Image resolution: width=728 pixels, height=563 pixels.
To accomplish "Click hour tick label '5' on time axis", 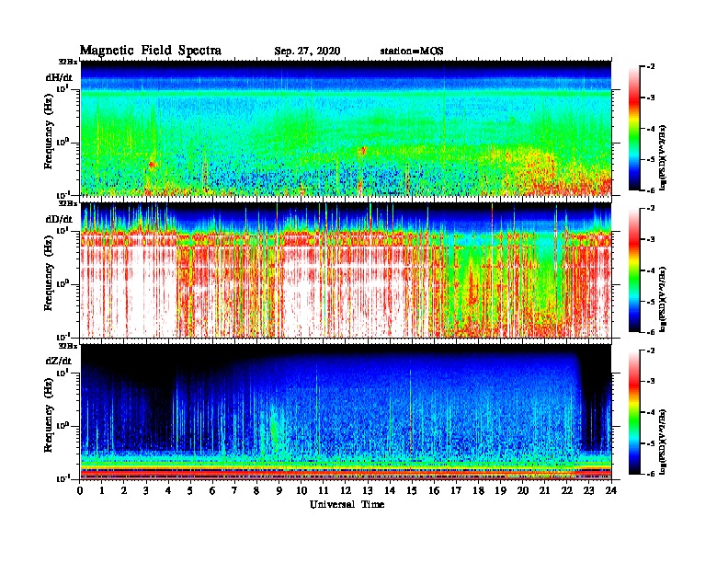I will click(190, 490).
